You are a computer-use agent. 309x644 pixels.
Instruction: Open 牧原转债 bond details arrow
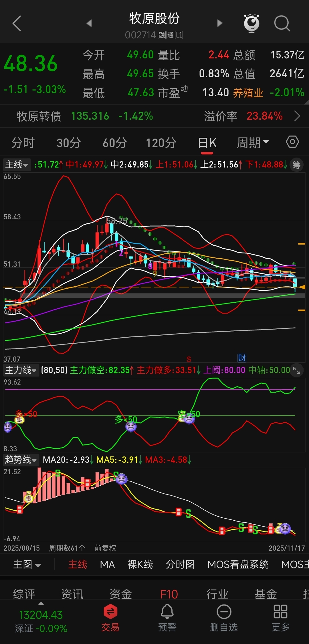coord(297,116)
